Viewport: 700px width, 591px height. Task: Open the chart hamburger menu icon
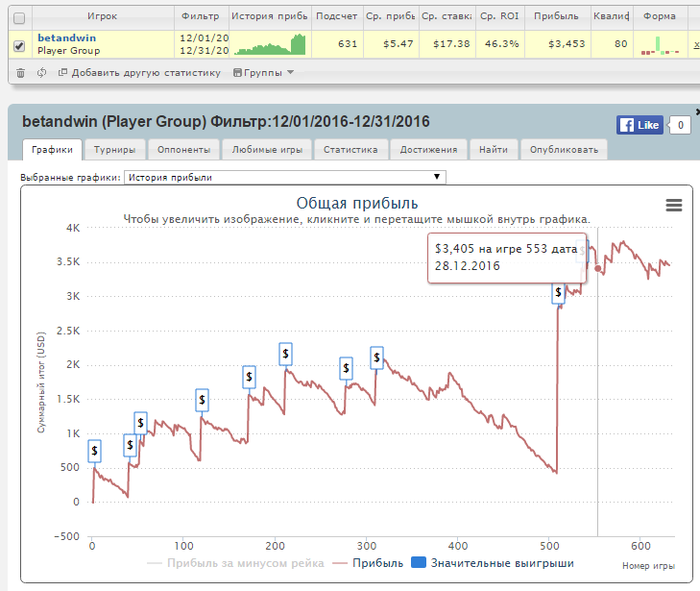click(x=674, y=205)
